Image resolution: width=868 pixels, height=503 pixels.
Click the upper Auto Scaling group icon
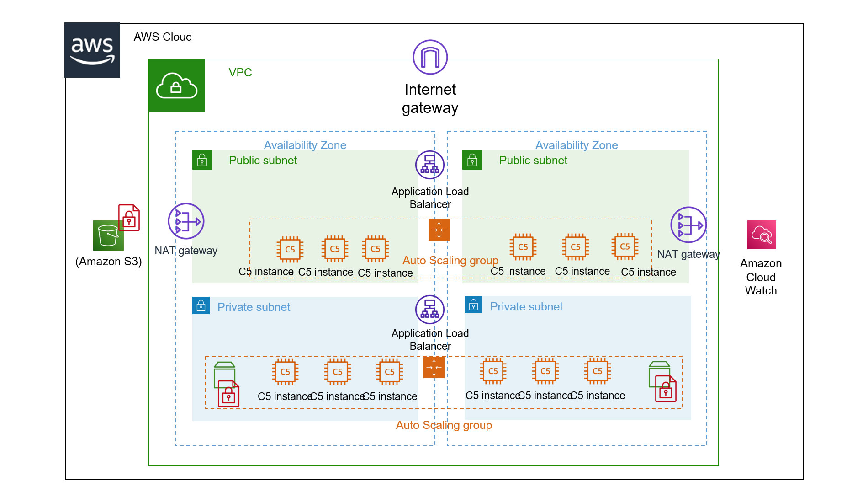[439, 230]
